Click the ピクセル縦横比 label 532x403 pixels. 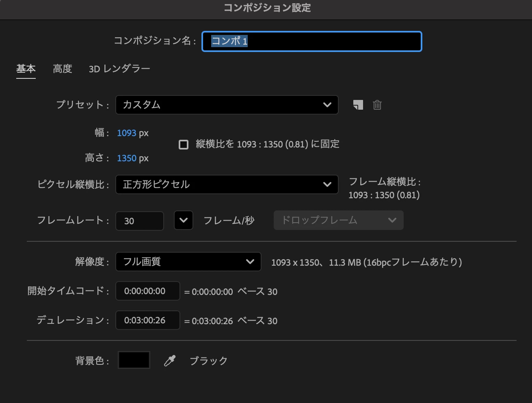[x=73, y=184]
